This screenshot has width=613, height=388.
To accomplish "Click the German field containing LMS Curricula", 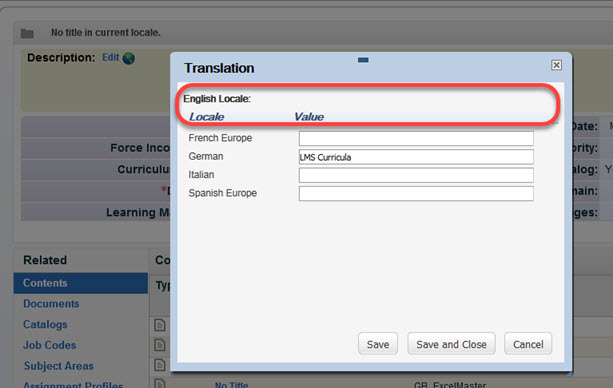I will pos(416,157).
